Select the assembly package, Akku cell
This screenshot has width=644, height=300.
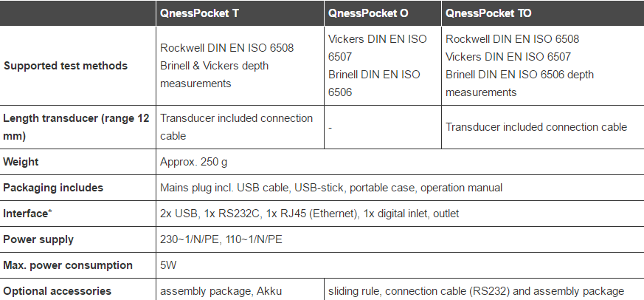tap(221, 291)
